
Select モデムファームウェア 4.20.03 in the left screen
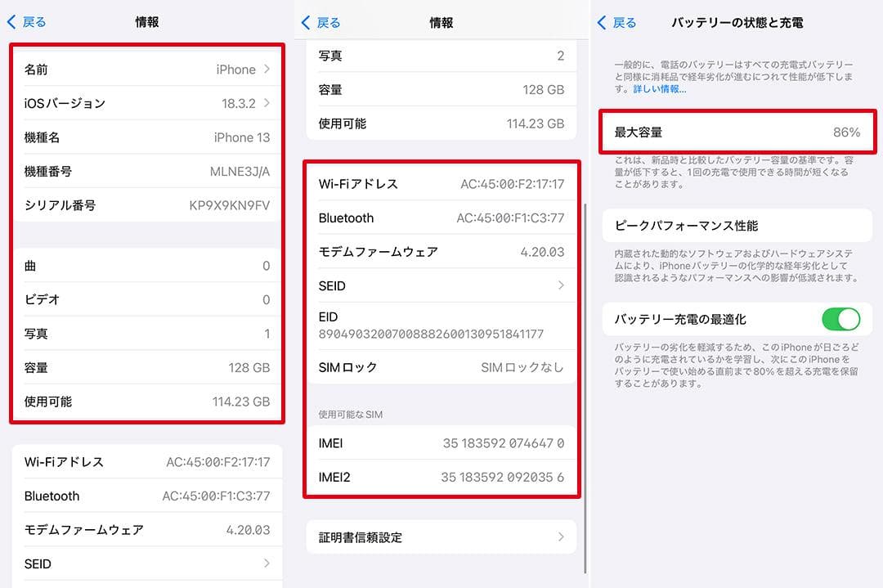[x=147, y=530]
